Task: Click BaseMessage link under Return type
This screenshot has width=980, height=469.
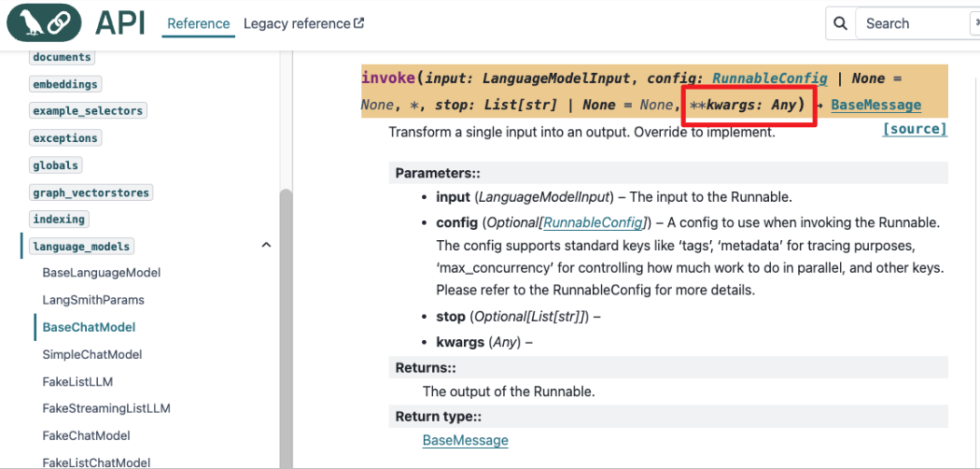Action: 465,440
